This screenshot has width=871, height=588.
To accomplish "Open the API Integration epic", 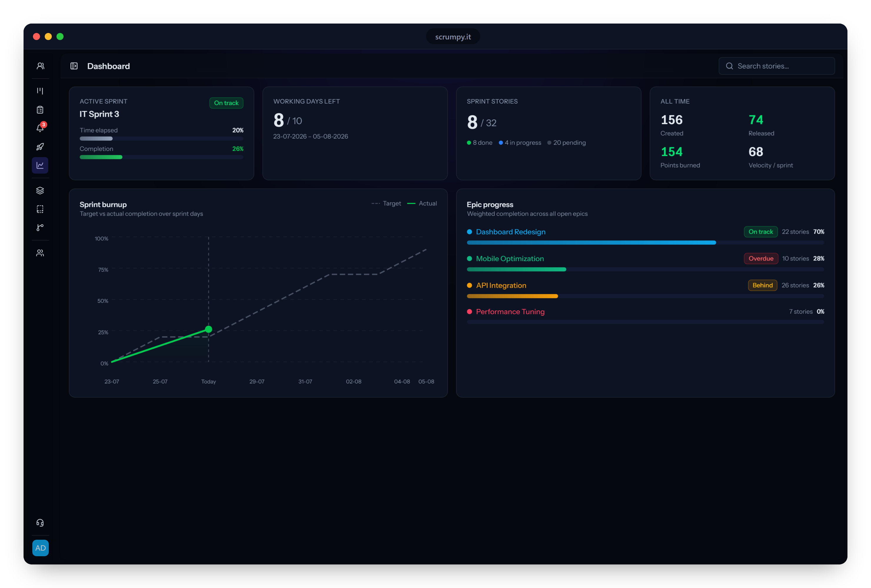I will [x=501, y=285].
